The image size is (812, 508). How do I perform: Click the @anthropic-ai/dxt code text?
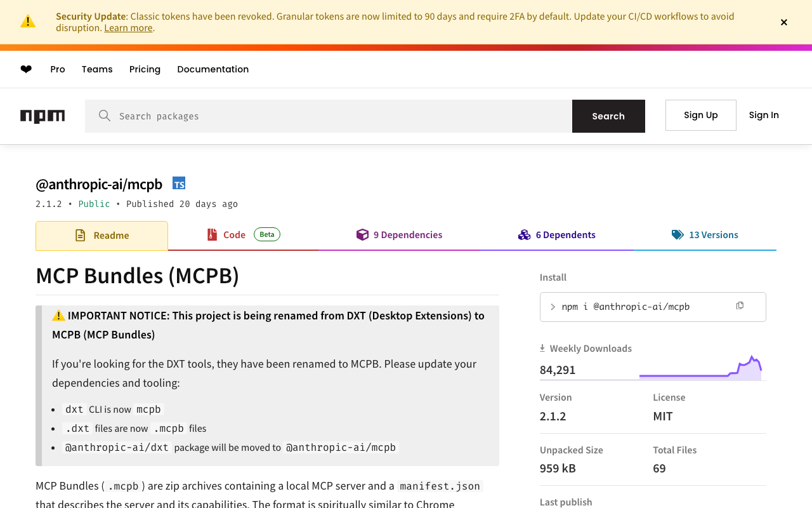point(117,448)
